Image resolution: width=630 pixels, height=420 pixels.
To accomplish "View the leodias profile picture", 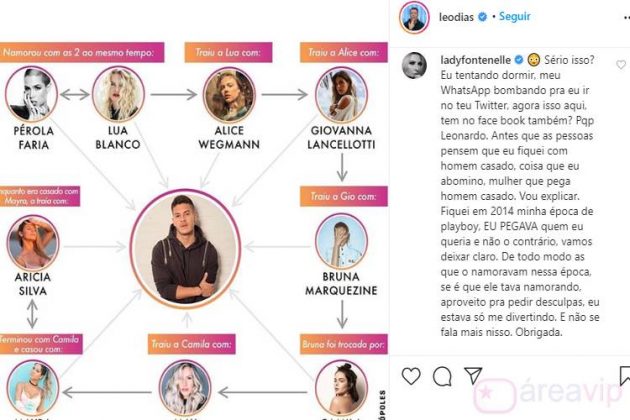I will pos(414,17).
